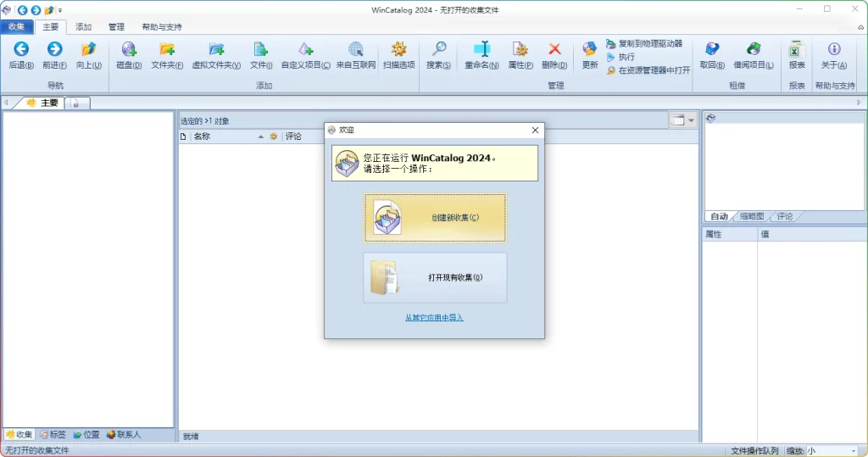Viewport: 868px width, 457px height.
Task: Switch to 缩略图 preview tab
Action: click(x=752, y=216)
